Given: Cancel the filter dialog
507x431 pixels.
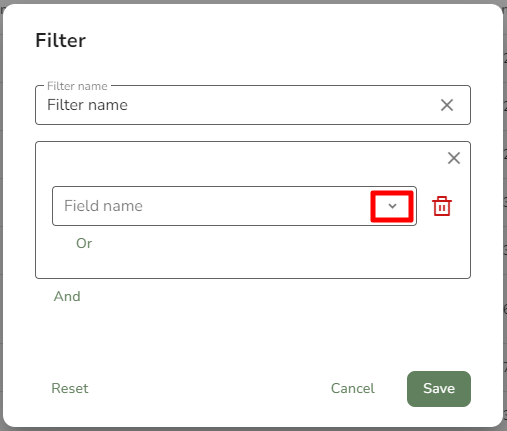Looking at the screenshot, I should 353,388.
